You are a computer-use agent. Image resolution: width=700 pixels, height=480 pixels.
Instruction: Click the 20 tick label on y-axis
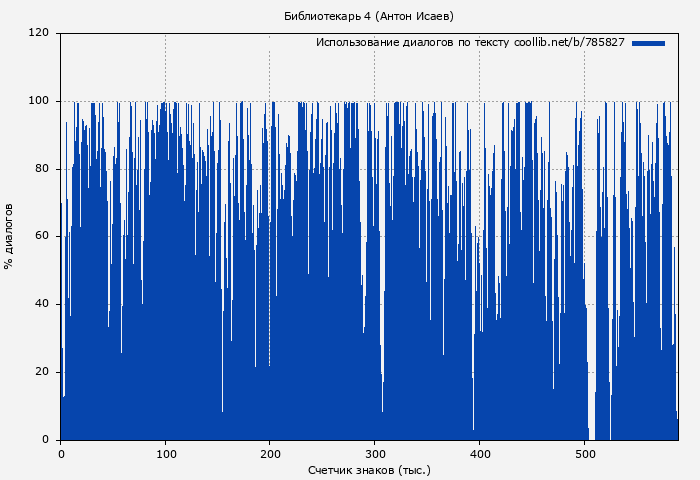pos(42,372)
